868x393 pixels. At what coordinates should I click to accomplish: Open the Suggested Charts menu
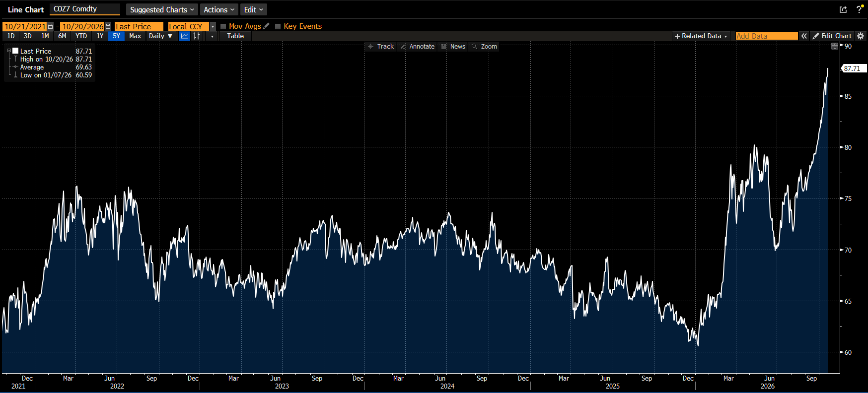[161, 9]
